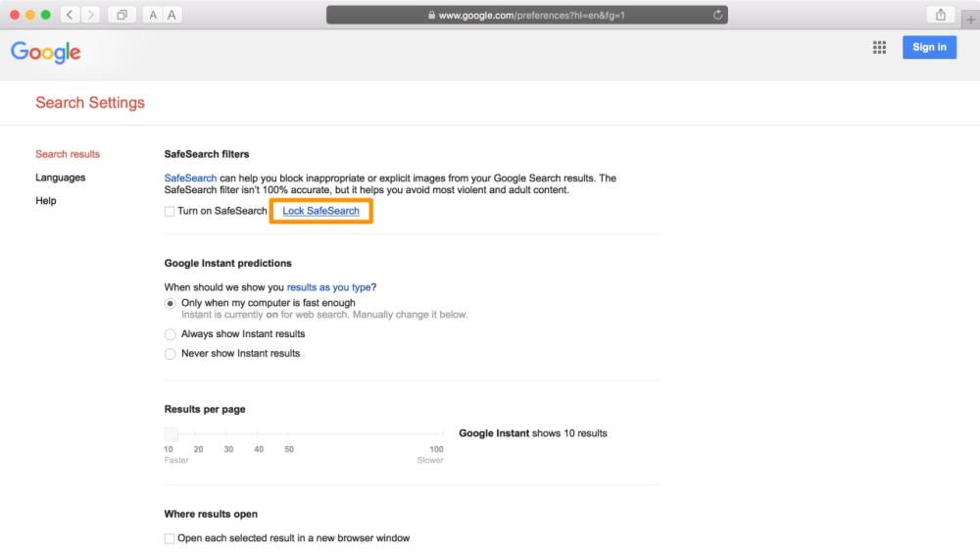This screenshot has height=552, width=980.
Task: Click the Results per page slider handle
Action: click(171, 433)
